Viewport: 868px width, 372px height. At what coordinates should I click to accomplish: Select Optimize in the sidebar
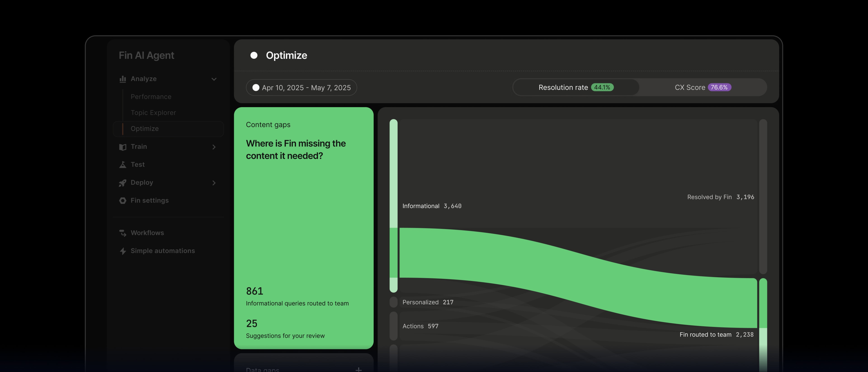pos(168,129)
